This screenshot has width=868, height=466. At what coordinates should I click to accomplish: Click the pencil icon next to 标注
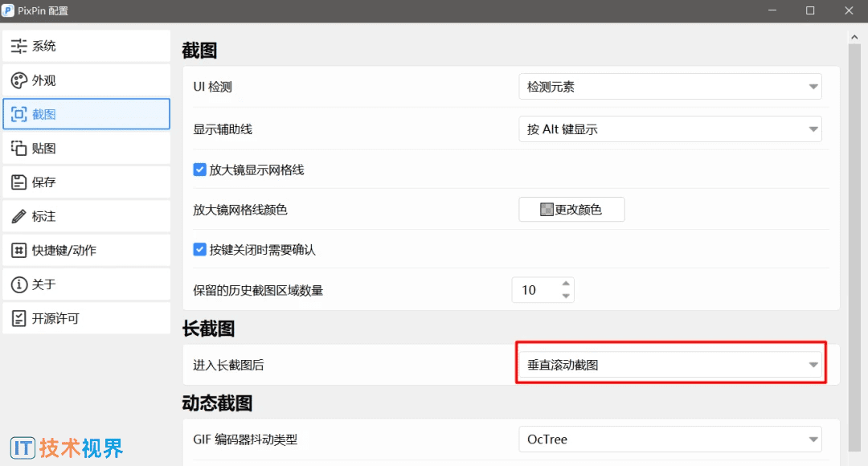tap(18, 216)
